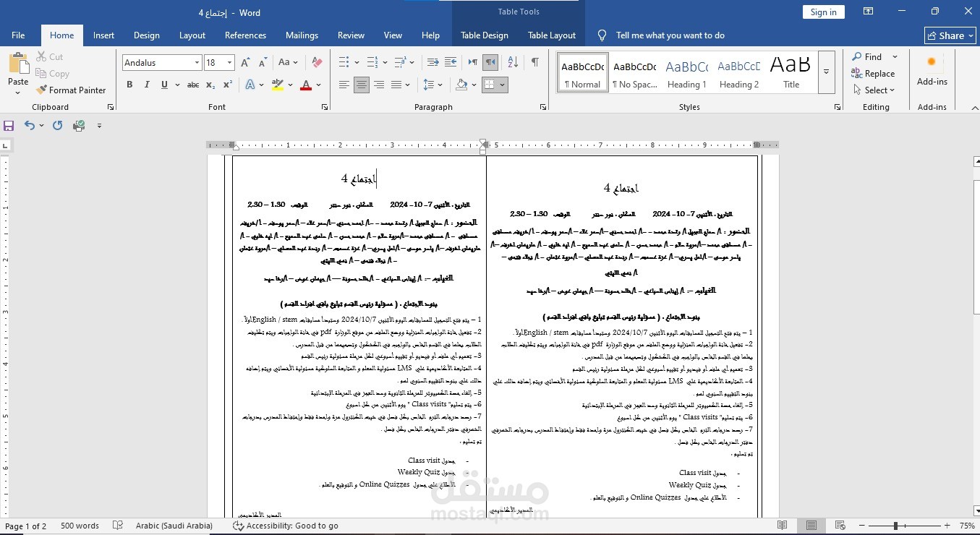
Task: Undo the last action
Action: pos(29,125)
